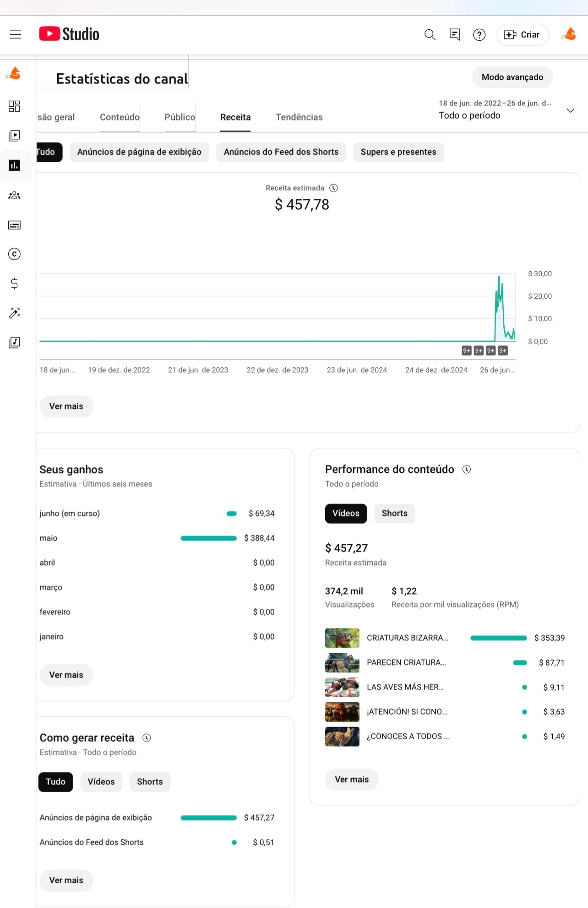Open Copyright sidebar icon
This screenshot has height=908, width=588.
(15, 254)
